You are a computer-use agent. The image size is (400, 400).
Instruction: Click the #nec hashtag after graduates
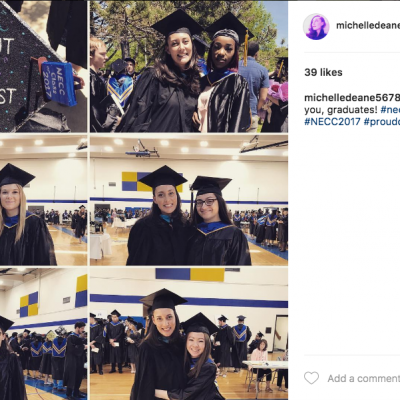(x=390, y=109)
